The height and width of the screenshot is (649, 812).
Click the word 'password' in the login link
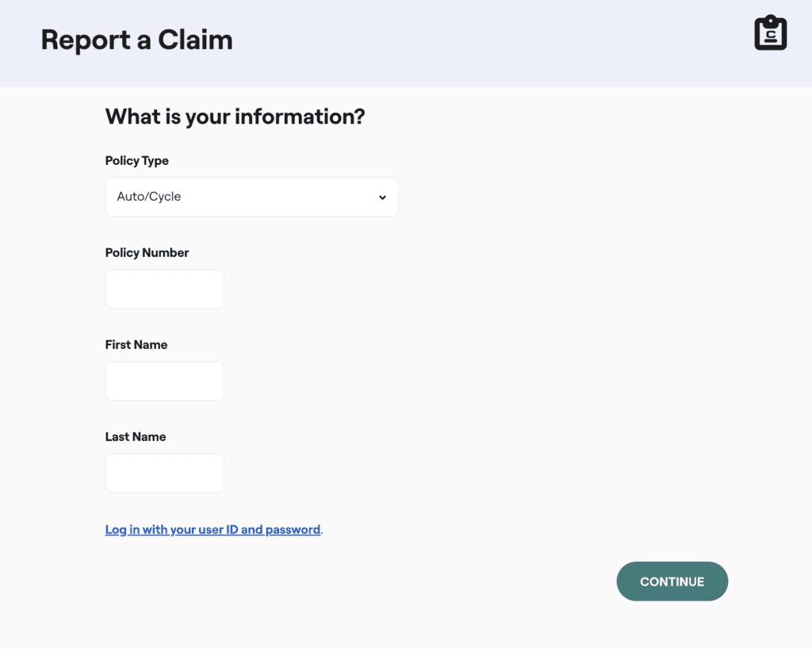(x=293, y=529)
